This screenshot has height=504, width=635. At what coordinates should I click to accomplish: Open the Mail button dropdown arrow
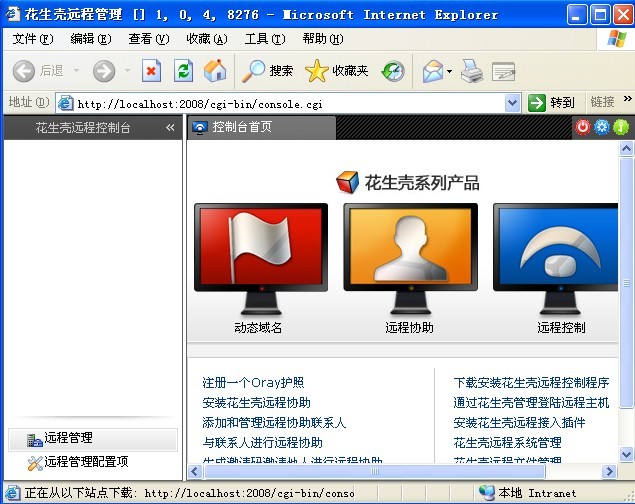point(450,72)
